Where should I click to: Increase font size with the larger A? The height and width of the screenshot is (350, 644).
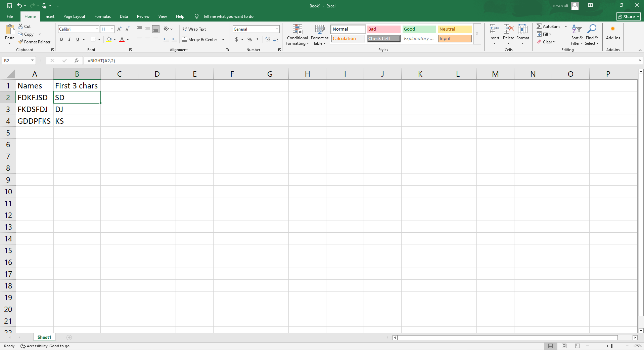tap(119, 29)
